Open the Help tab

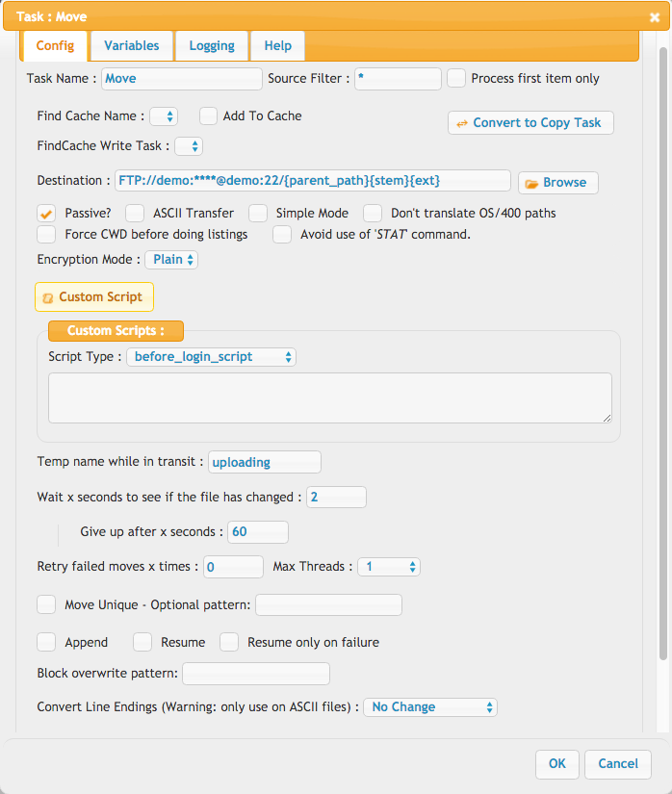(277, 46)
